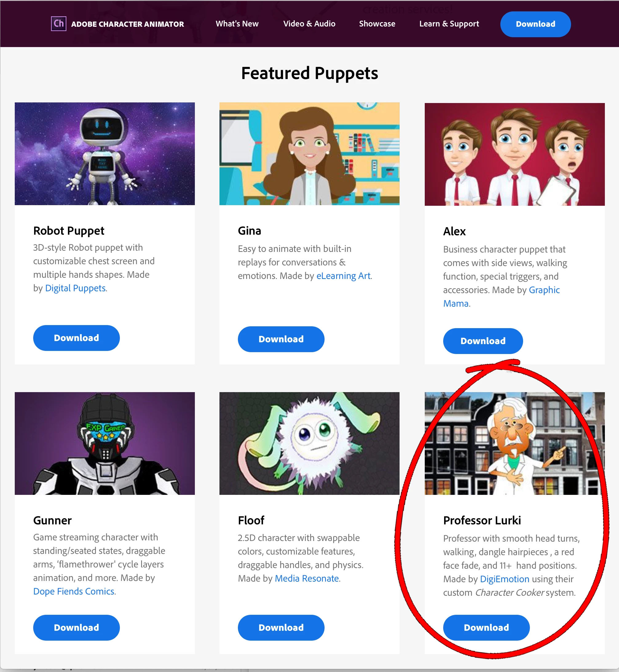This screenshot has width=619, height=672.
Task: Select the Alex business character thumbnail
Action: 515,154
